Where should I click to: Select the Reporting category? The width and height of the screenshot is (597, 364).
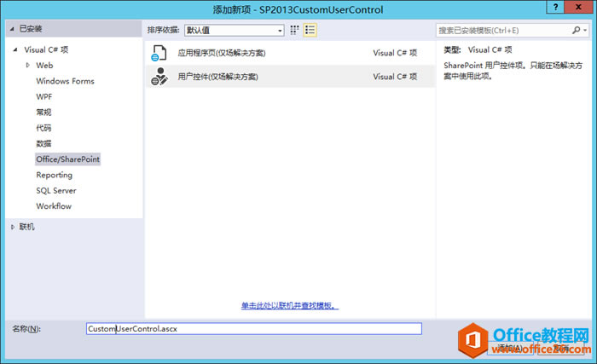54,175
